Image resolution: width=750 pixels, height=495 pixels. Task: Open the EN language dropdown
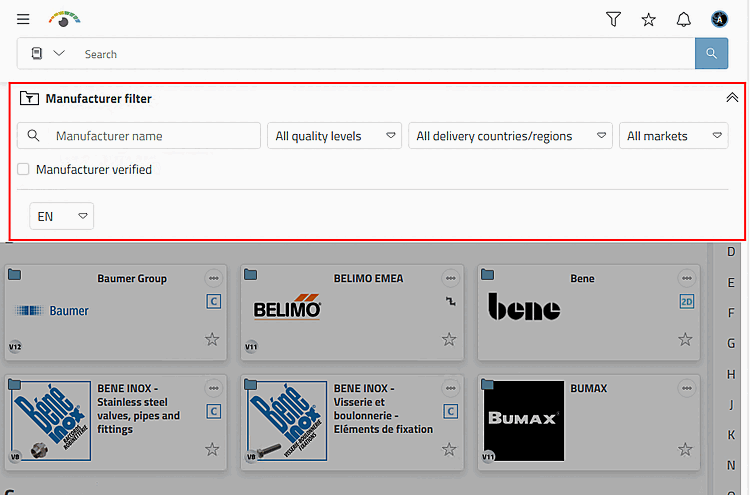(x=61, y=216)
